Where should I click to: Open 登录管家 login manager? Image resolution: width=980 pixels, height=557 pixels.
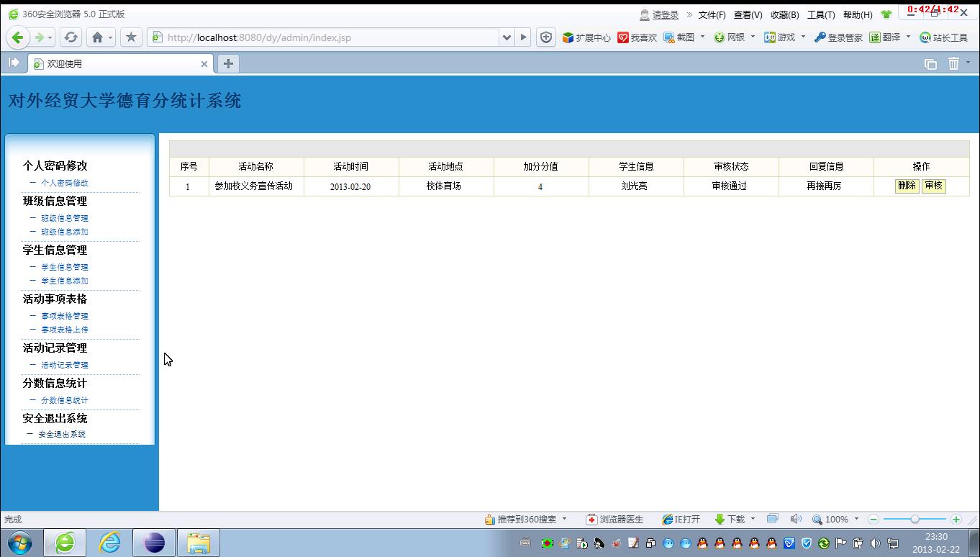tap(838, 37)
